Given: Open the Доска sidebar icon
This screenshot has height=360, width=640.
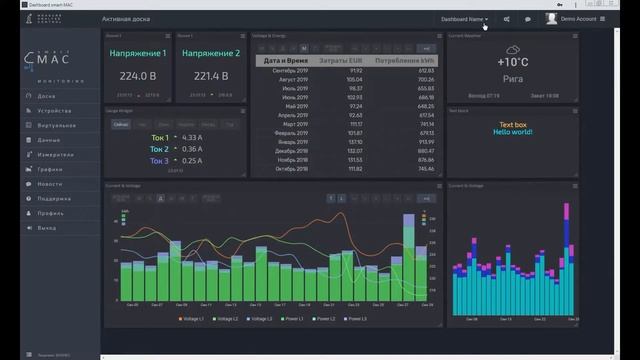Looking at the screenshot, I should [x=29, y=96].
